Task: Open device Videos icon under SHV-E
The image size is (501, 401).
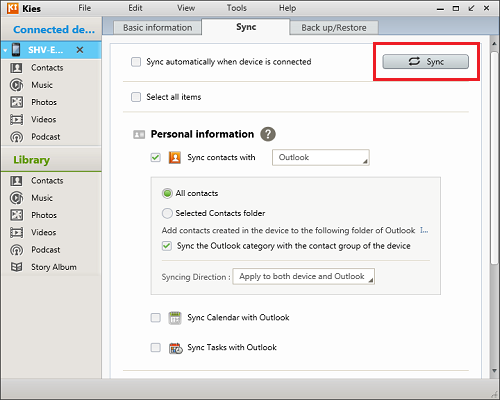Action: coord(16,119)
